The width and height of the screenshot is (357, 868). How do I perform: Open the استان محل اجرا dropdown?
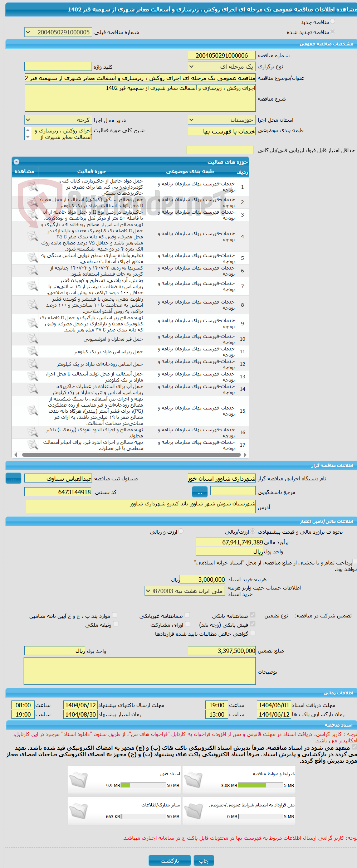[x=222, y=120]
